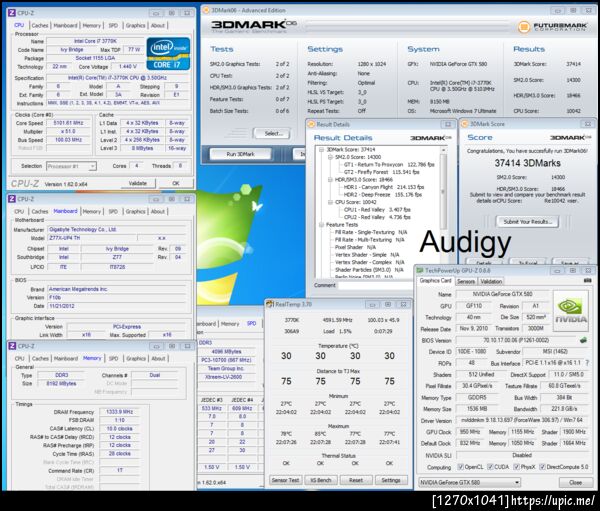
Task: Click the motherboard model Z77X-UP4 TH field
Action: click(x=92, y=238)
